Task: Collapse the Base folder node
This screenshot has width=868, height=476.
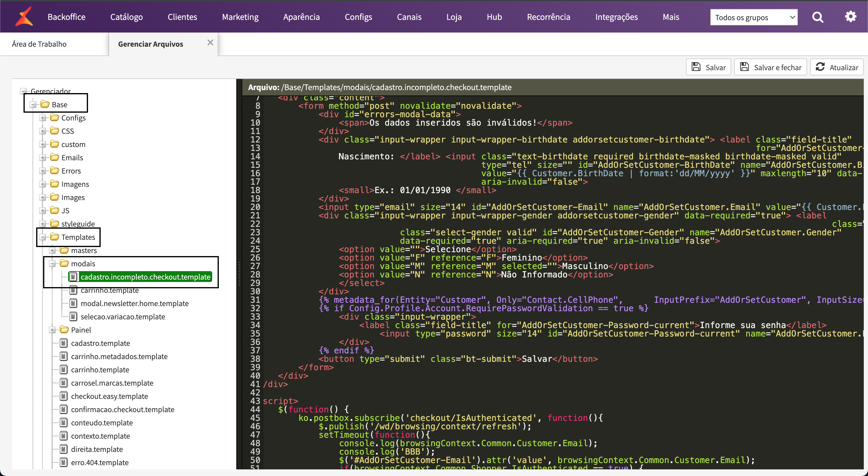Action: [33, 105]
